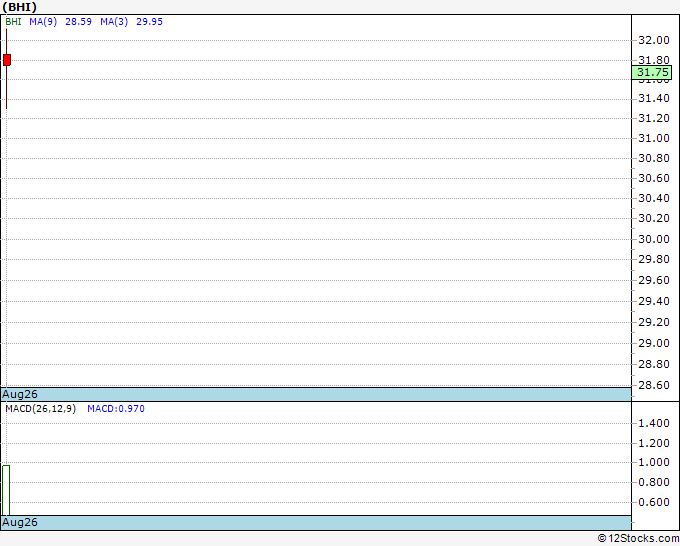Screen dimensions: 680x546
Task: Click the Aug26 date label under MACD panel
Action: coord(20,522)
